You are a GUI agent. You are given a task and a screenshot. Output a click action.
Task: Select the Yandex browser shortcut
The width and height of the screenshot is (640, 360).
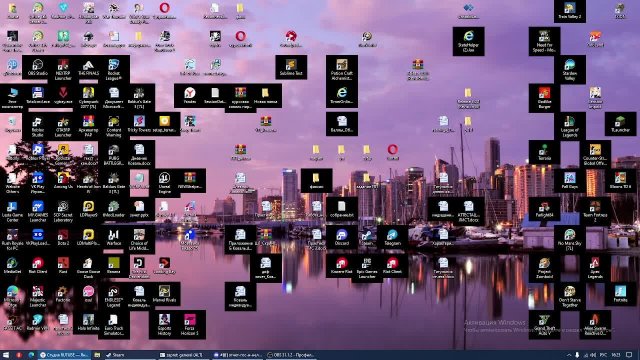click(x=189, y=96)
